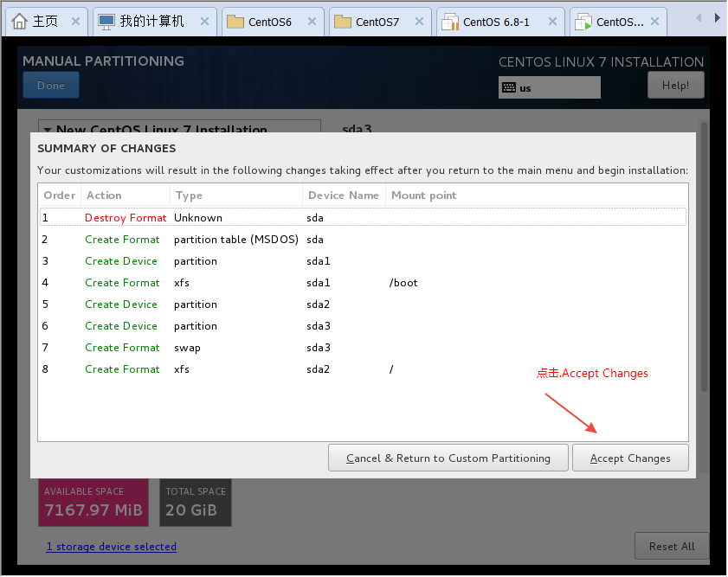
Task: Select row 6 Create Device sda3
Action: coord(363,326)
